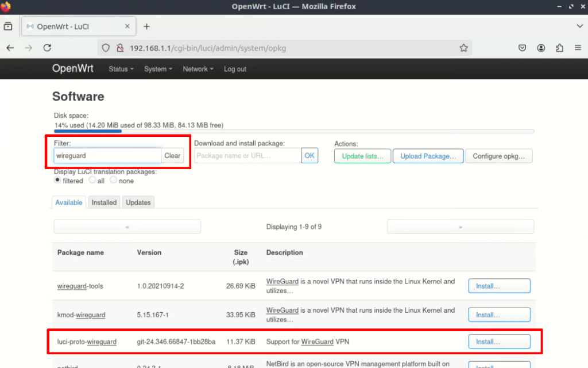Click the 14% used disk space text
This screenshot has height=368, width=588.
coord(138,125)
